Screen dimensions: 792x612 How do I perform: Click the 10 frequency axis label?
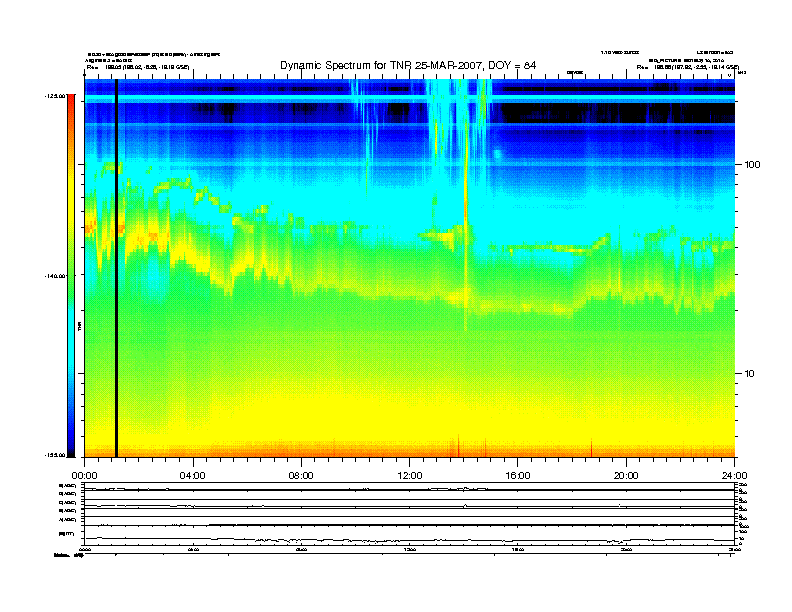click(750, 374)
